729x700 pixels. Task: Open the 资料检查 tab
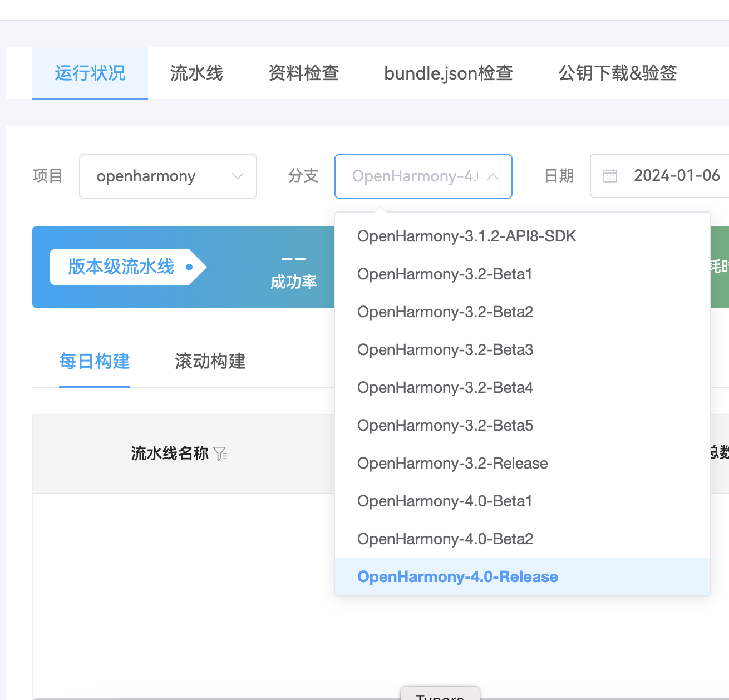[x=304, y=73]
